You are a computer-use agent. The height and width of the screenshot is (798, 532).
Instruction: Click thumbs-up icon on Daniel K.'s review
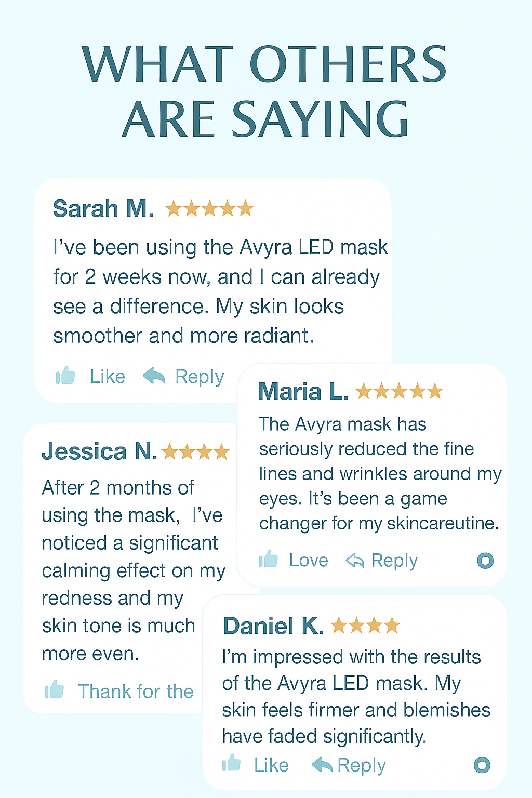(231, 763)
